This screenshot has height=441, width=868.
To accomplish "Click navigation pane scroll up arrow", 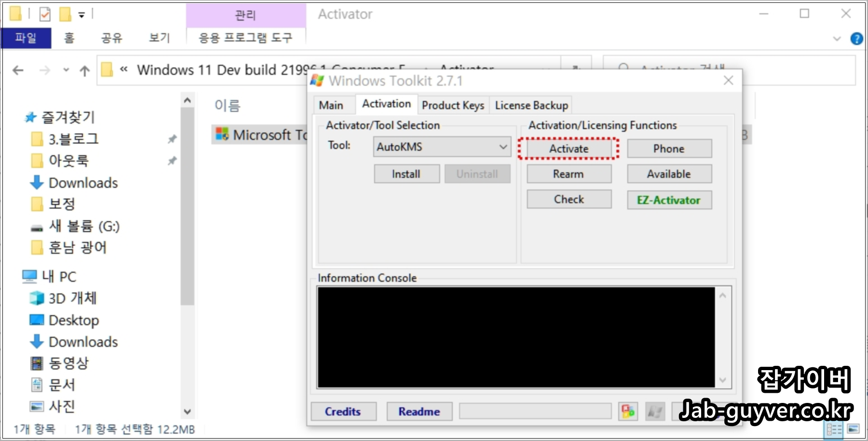I will pos(188,100).
